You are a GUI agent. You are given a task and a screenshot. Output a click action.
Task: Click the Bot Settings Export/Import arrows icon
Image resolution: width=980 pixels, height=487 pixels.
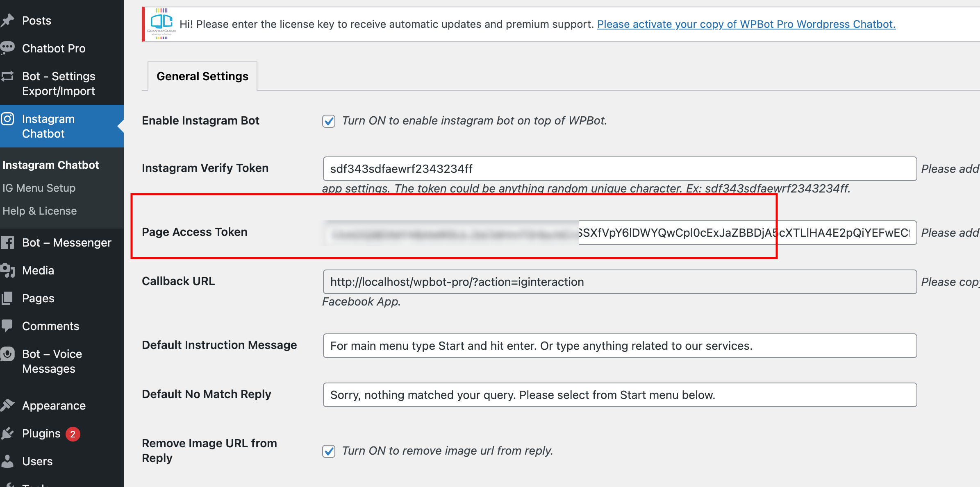(7, 76)
